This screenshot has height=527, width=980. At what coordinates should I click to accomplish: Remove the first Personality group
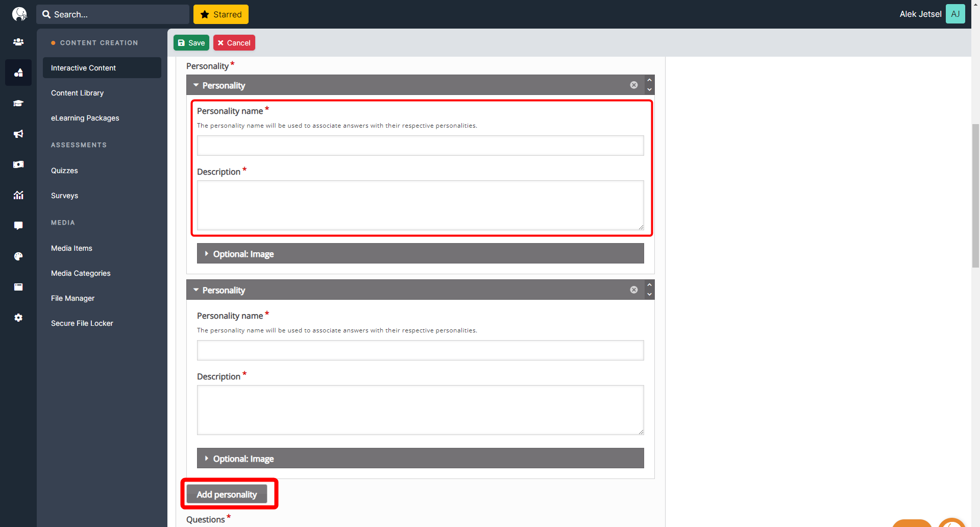(x=634, y=85)
